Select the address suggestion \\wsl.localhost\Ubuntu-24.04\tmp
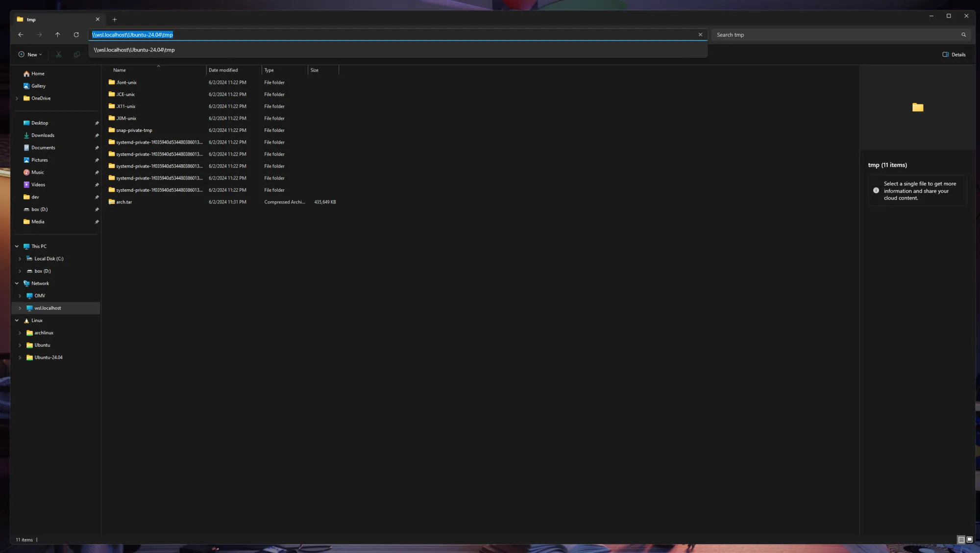The image size is (980, 553). (134, 50)
